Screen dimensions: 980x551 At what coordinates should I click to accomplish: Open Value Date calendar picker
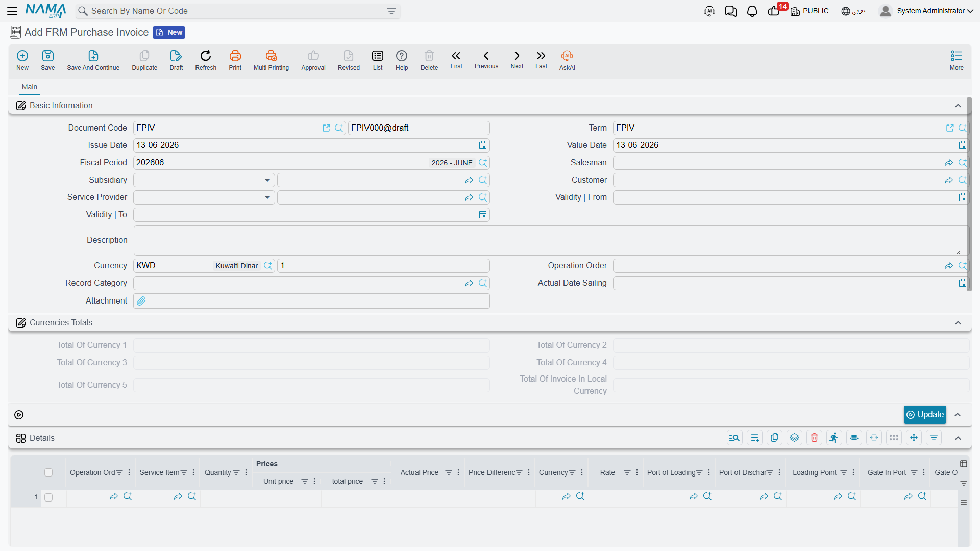(963, 145)
